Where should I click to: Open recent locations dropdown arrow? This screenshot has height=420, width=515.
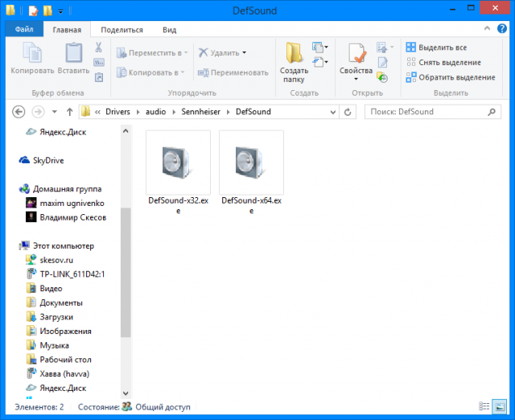tap(54, 112)
